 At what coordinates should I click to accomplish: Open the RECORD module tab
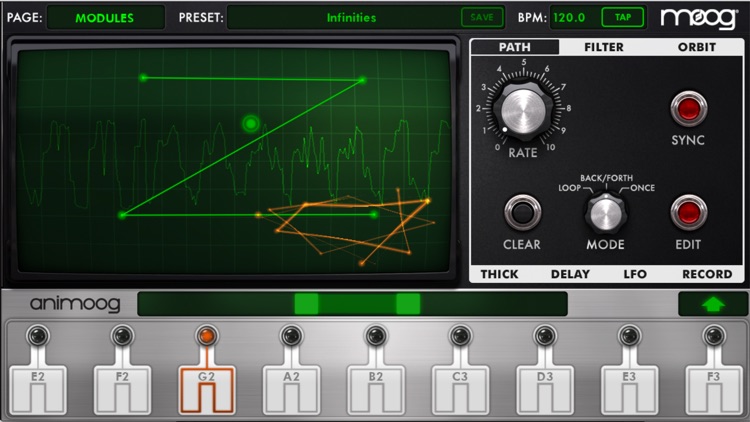coord(707,274)
